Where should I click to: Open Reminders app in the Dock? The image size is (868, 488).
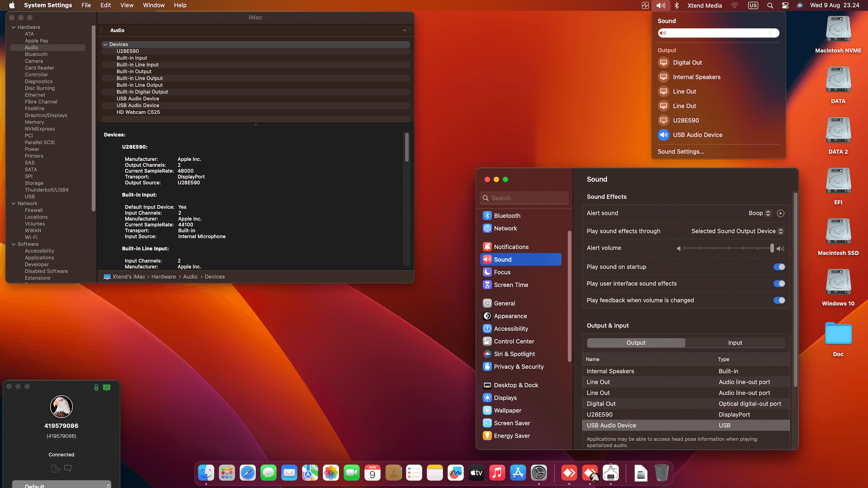414,473
